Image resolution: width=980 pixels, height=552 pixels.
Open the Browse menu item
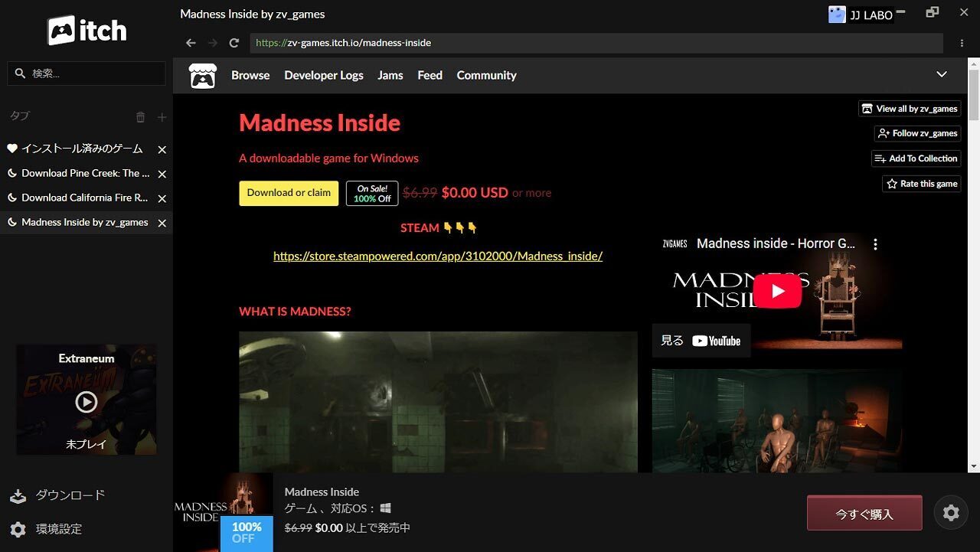pos(250,75)
